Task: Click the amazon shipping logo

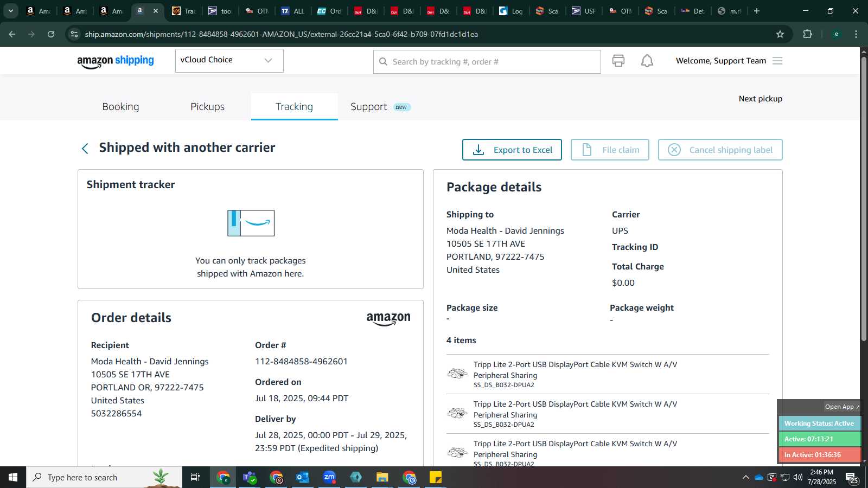Action: [x=116, y=61]
